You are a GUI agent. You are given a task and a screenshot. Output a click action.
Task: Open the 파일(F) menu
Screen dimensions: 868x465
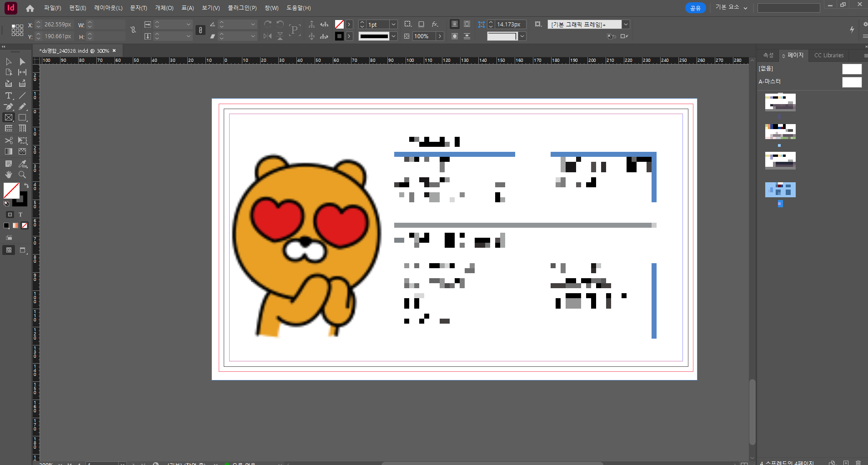pos(52,8)
